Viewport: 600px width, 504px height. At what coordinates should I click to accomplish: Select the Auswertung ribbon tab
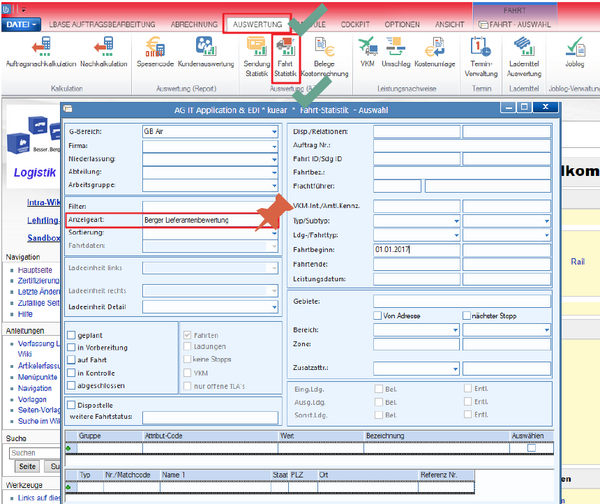click(257, 24)
